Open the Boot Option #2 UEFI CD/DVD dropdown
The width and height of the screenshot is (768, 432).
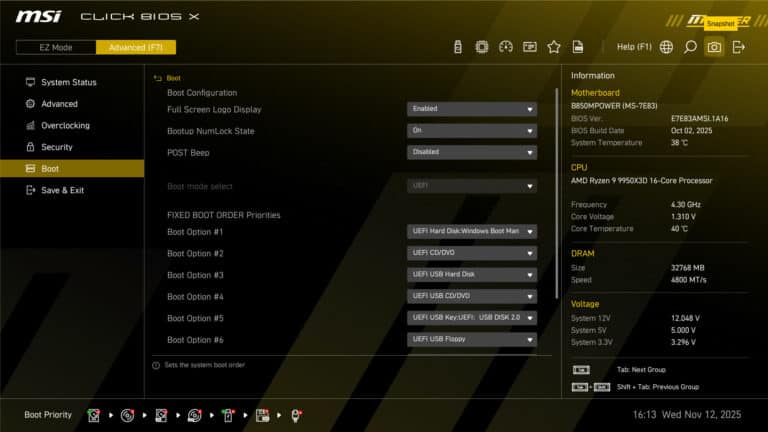pyautogui.click(x=472, y=253)
